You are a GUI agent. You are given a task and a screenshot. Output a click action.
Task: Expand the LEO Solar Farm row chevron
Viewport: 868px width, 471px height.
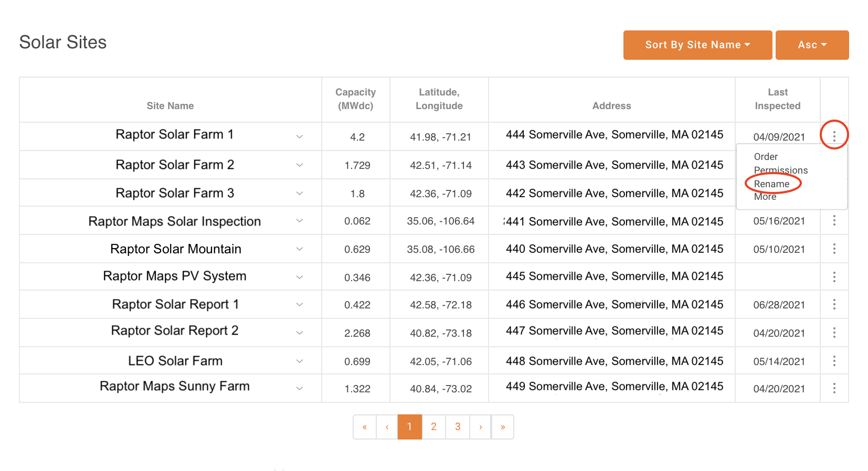300,361
